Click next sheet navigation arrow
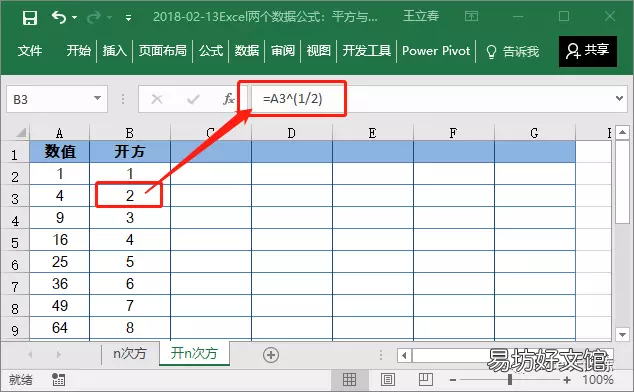634x392 pixels. coord(59,355)
